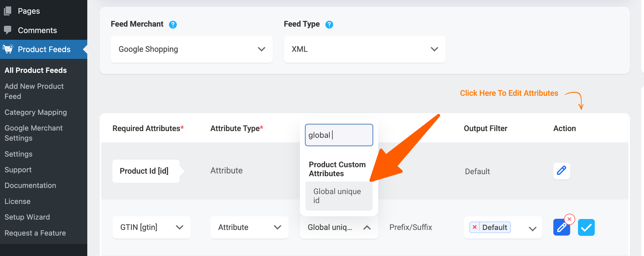Click the blue pencil edit icon in GTIN row
The image size is (644, 256).
tap(561, 228)
